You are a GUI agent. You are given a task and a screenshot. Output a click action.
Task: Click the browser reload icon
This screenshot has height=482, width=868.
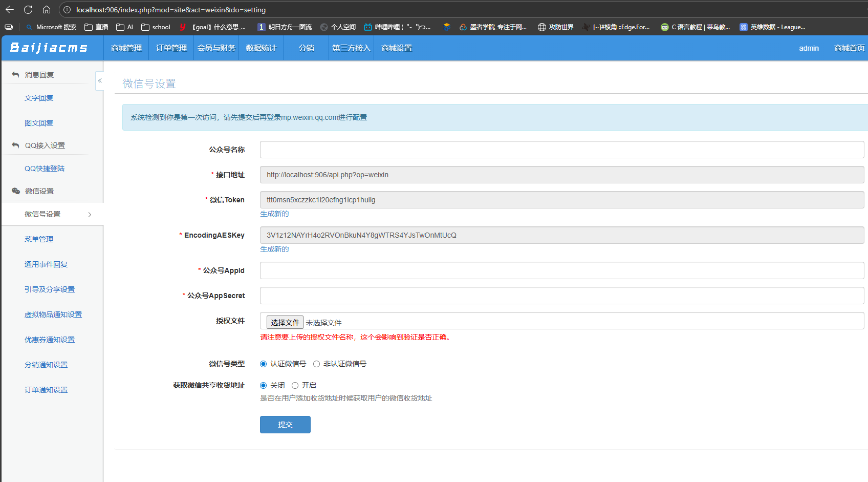28,10
